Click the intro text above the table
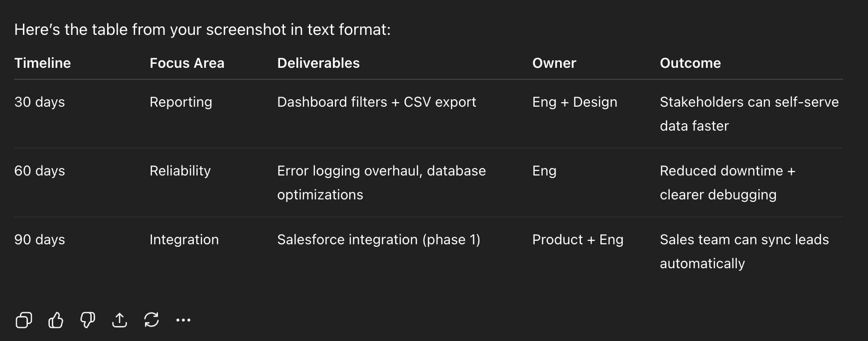 click(x=202, y=29)
